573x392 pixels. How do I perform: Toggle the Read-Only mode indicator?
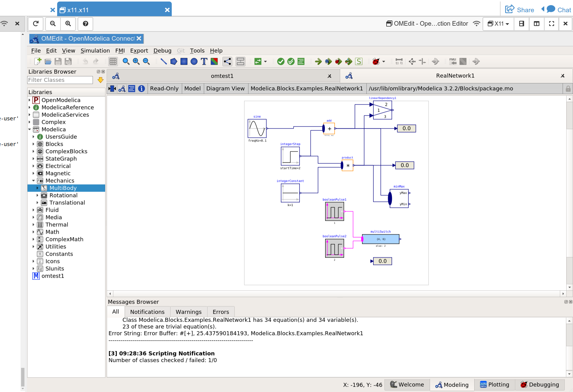(x=164, y=88)
